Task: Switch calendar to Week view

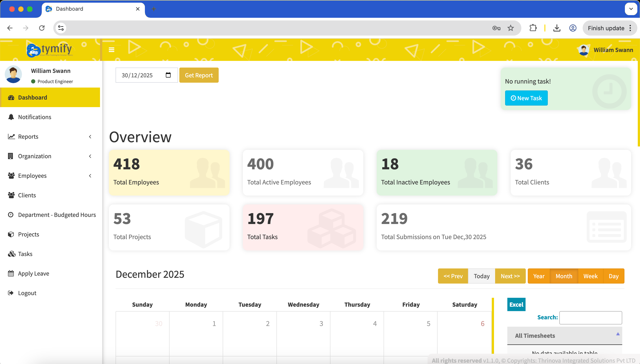Action: point(590,276)
